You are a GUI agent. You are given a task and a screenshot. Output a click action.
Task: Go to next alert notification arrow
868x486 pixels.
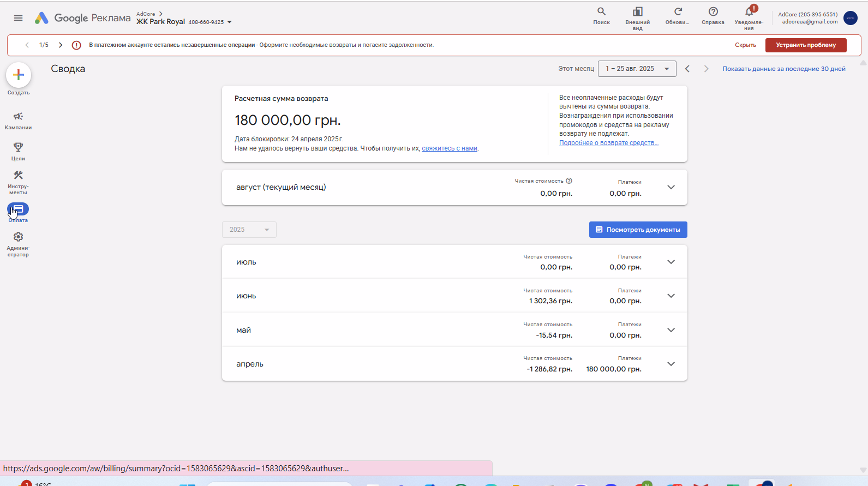(x=61, y=45)
